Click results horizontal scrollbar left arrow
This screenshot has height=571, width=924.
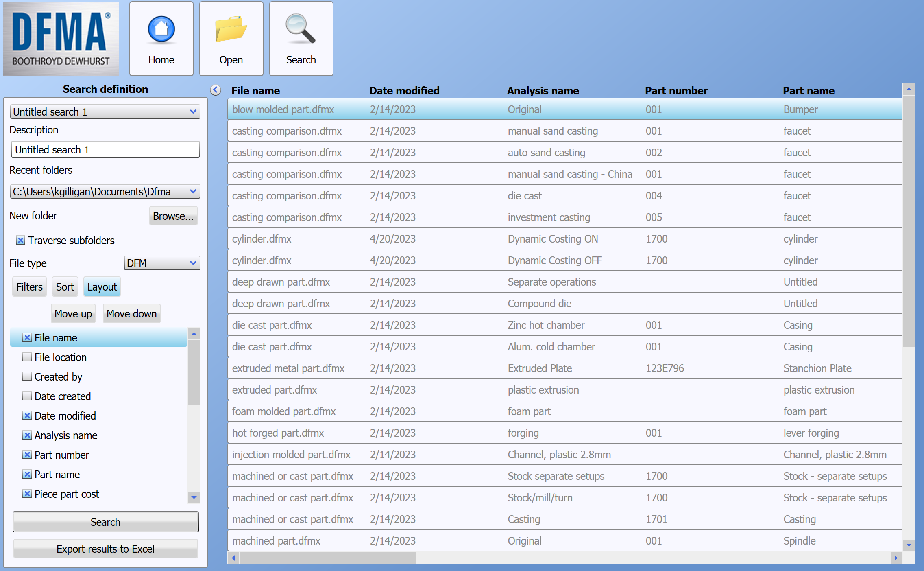(x=233, y=558)
